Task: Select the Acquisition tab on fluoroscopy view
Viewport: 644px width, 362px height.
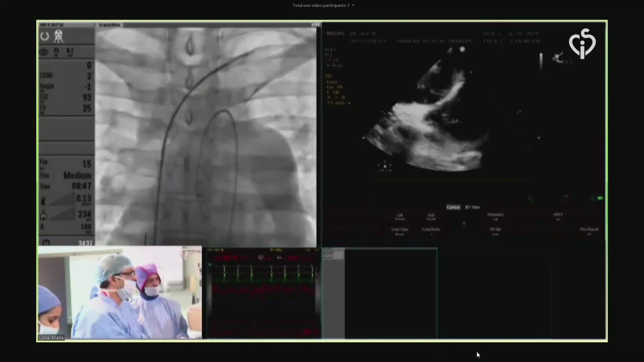Action: pyautogui.click(x=110, y=25)
